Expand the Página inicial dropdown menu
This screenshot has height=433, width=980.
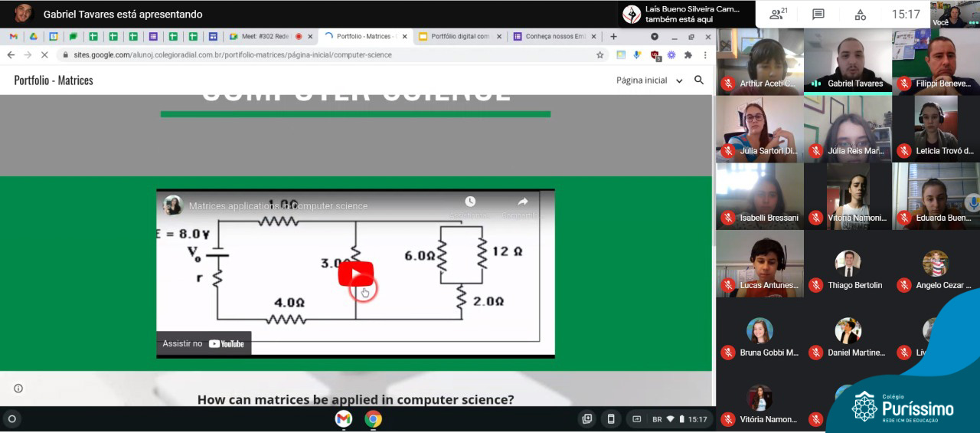point(678,81)
